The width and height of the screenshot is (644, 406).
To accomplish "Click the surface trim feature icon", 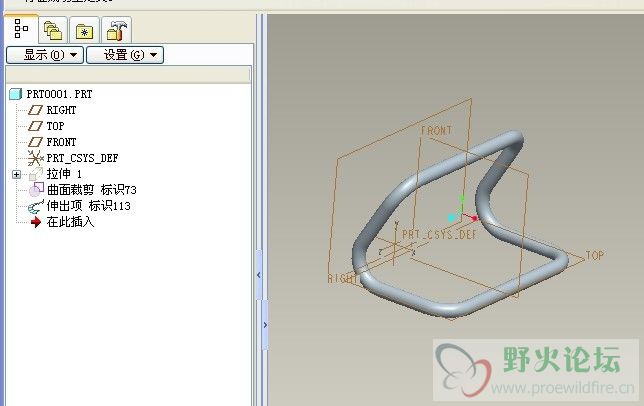I will (x=36, y=190).
